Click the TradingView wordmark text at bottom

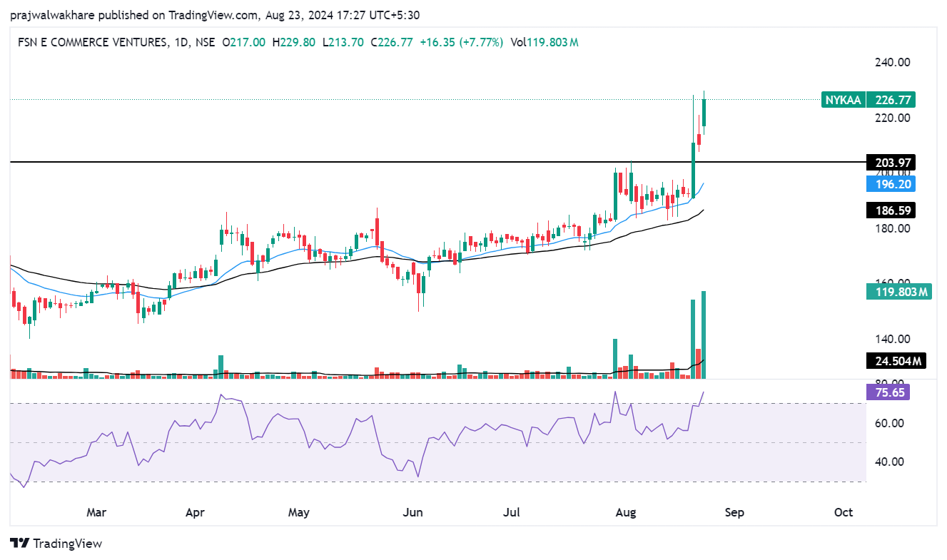pyautogui.click(x=68, y=544)
